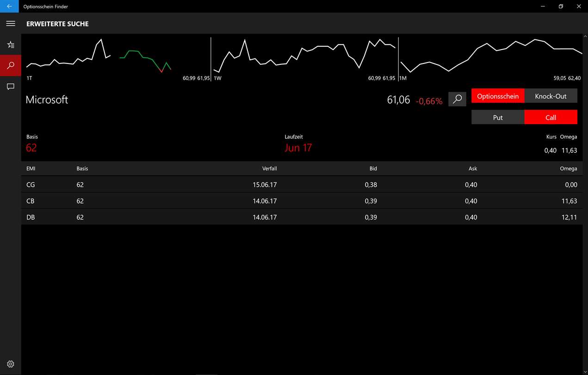Open the Laufzeit Jun 17 selector

click(x=298, y=148)
